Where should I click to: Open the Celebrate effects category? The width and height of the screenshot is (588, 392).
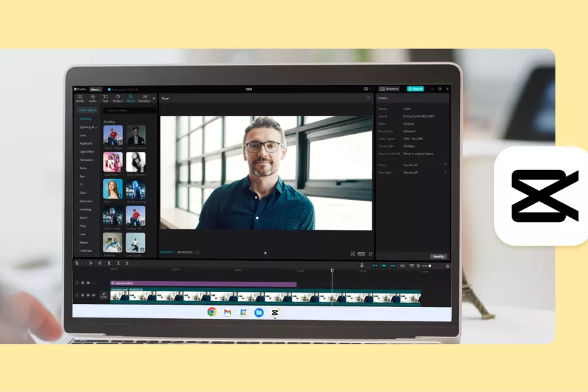[x=86, y=251]
